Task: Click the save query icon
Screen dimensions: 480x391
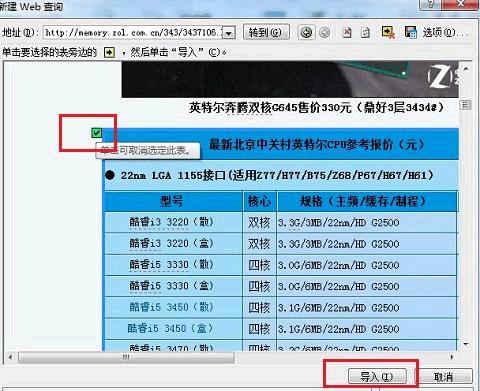Action: [x=411, y=32]
